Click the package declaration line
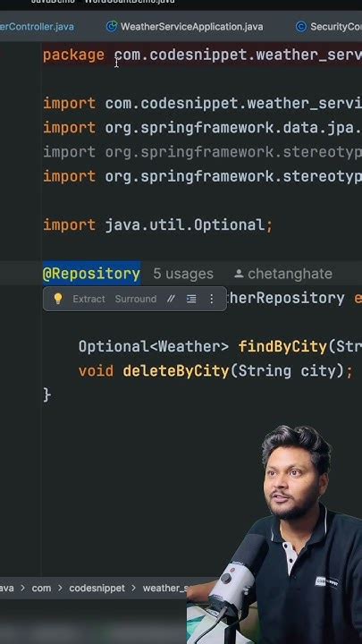This screenshot has height=644, width=362. point(202,55)
